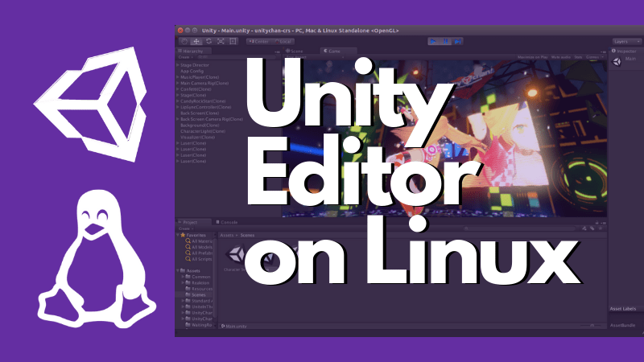Open the Console tab
Screen dimensions: 644x362
click(228, 221)
